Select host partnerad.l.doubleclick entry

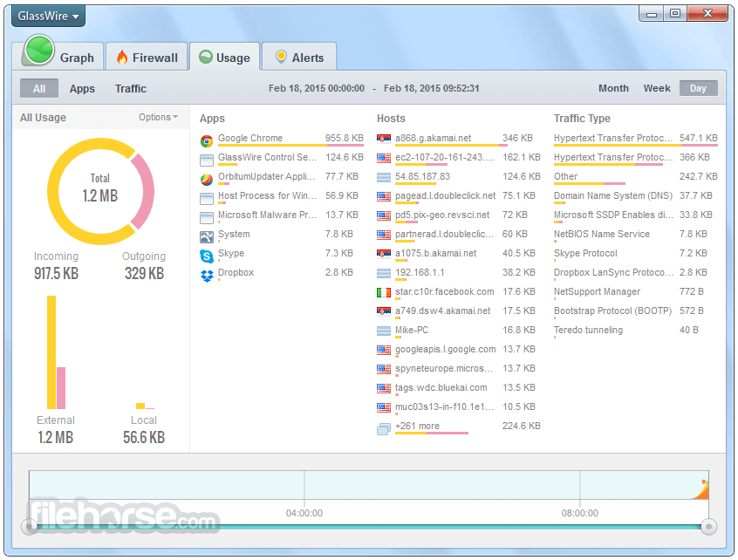click(459, 236)
